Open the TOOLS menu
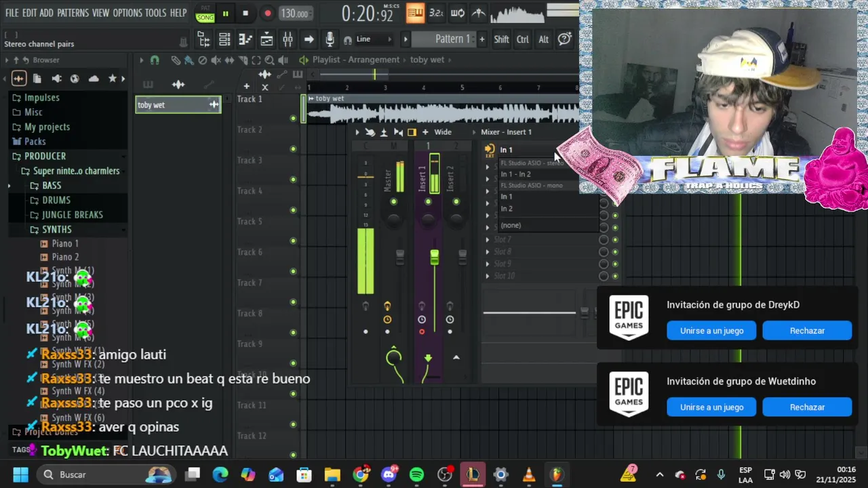868x488 pixels. (x=155, y=13)
